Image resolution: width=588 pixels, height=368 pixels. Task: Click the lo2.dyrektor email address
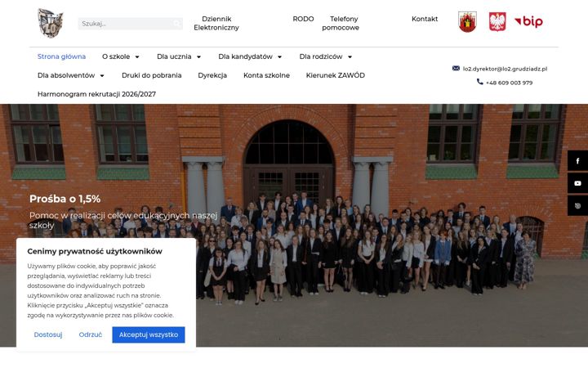[505, 69]
